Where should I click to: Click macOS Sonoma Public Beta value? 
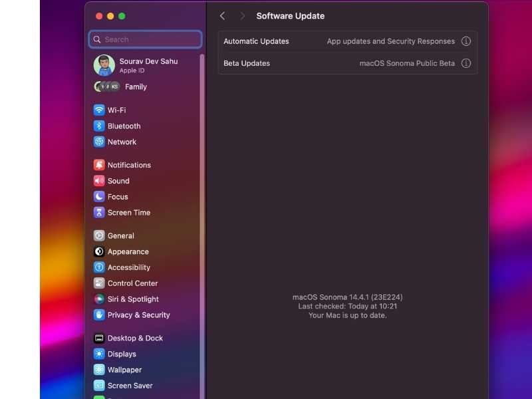point(407,63)
